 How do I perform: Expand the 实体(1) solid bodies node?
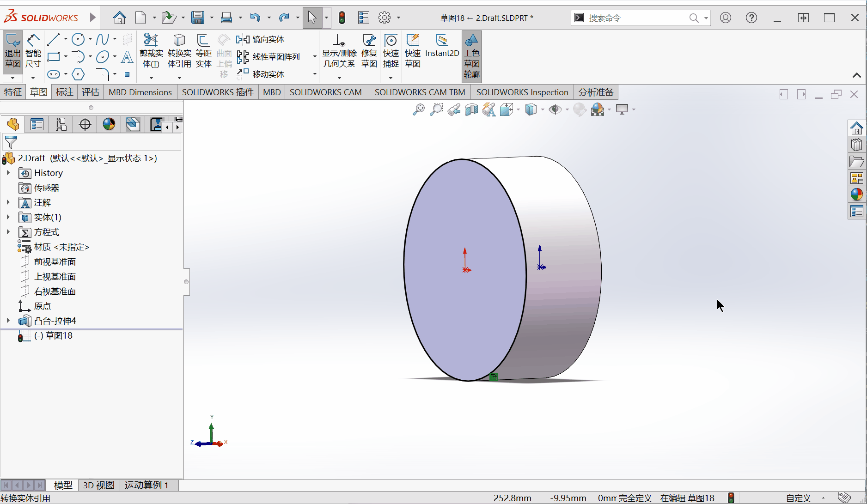[8, 217]
